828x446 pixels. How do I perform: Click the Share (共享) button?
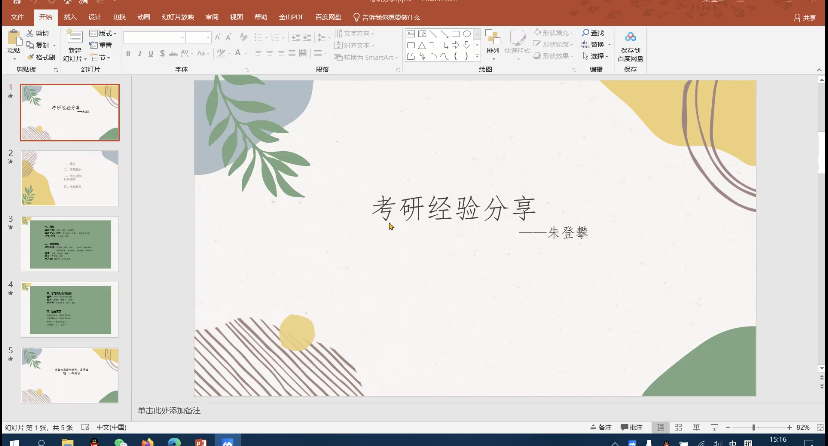pos(804,17)
